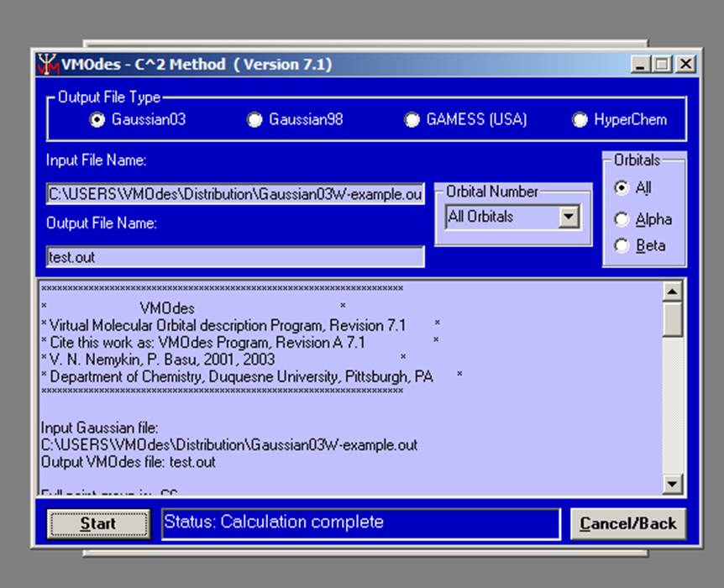Click the Cancel/Back button
724x588 pixels.
(628, 524)
